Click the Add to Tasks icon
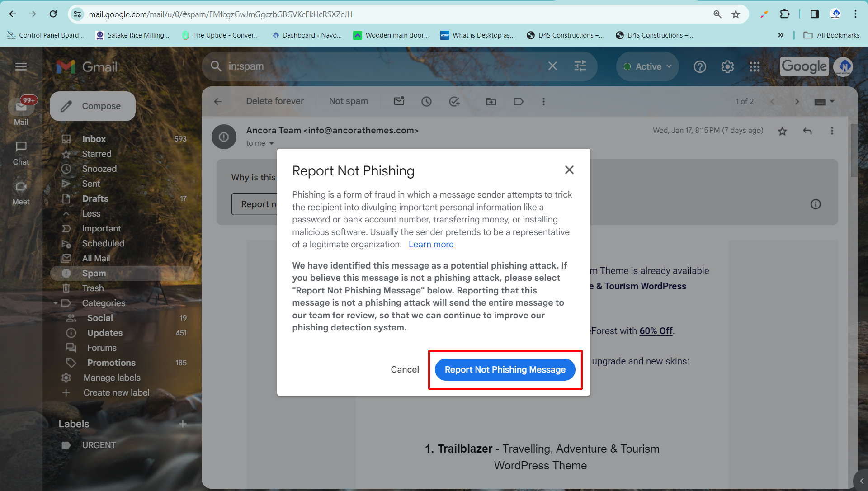Image resolution: width=868 pixels, height=491 pixels. [454, 101]
